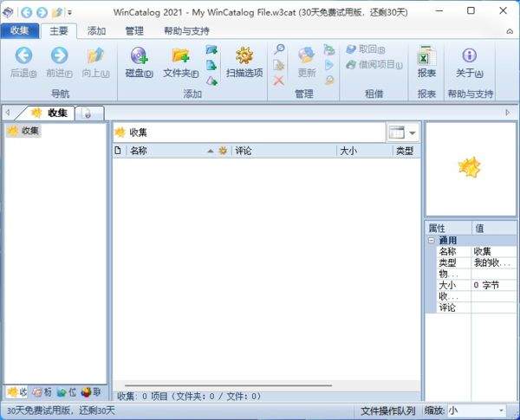Collapse the ribbon with the top-right chevron
Screen dimensions: 520x420
510,31
